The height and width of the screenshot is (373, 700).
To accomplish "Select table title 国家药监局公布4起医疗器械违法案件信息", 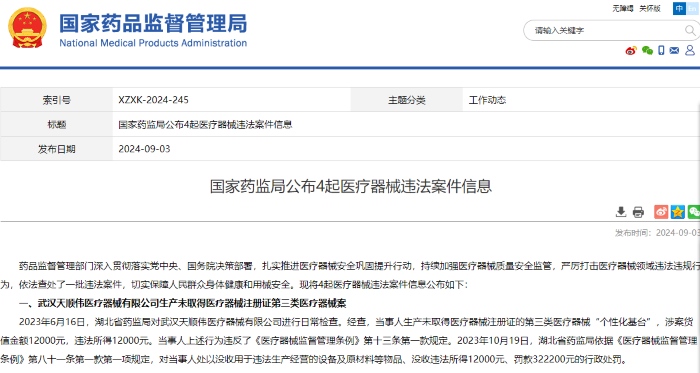I will pos(205,124).
